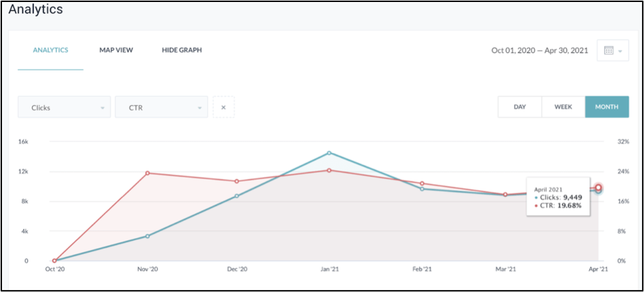Click the highlighted Apr '21 CTR point
The width and height of the screenshot is (644, 292).
click(x=598, y=187)
